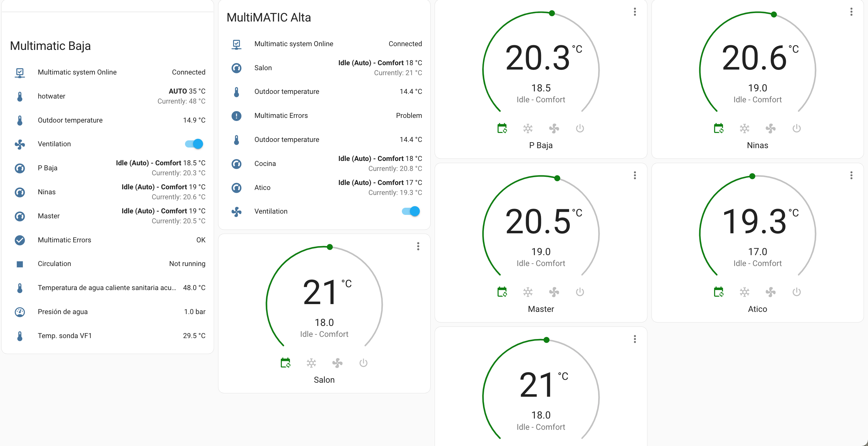The height and width of the screenshot is (446, 868).
Task: Open the hotwater thermometer icon
Action: (x=20, y=96)
